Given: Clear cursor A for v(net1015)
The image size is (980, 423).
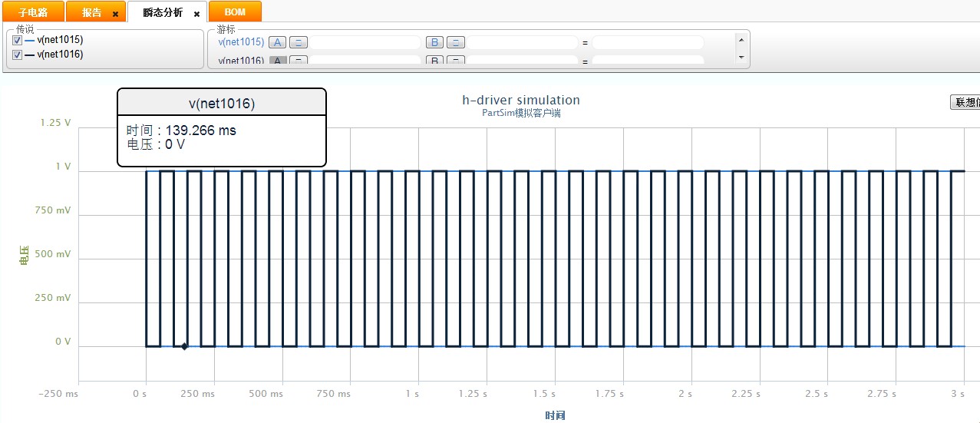Looking at the screenshot, I should pos(299,42).
